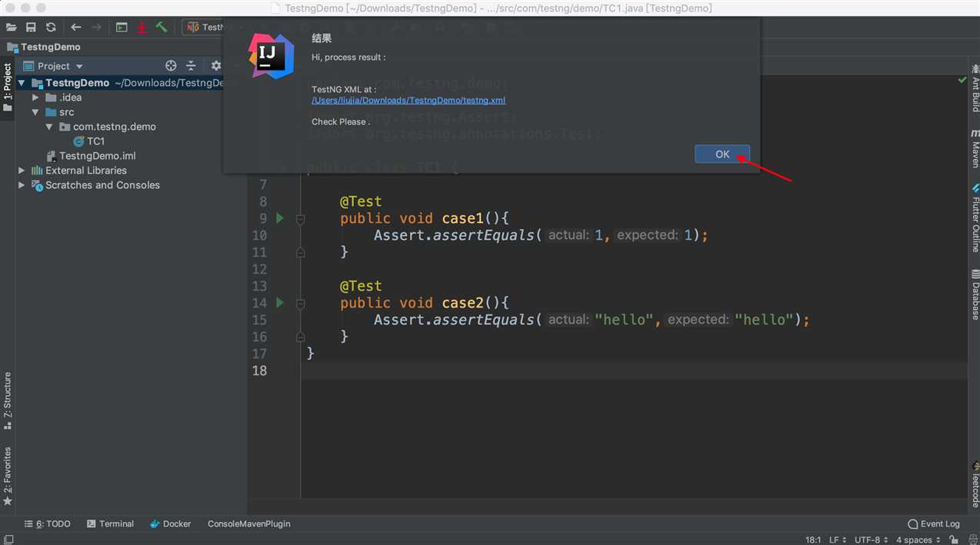Open the Ant Build side tab

(975, 88)
